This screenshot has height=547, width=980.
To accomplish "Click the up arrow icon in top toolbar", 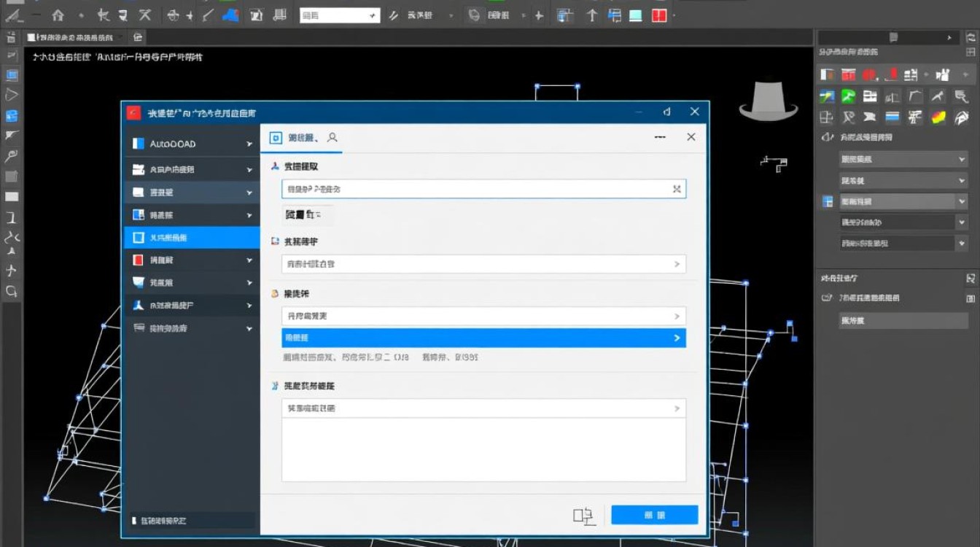I will point(591,15).
